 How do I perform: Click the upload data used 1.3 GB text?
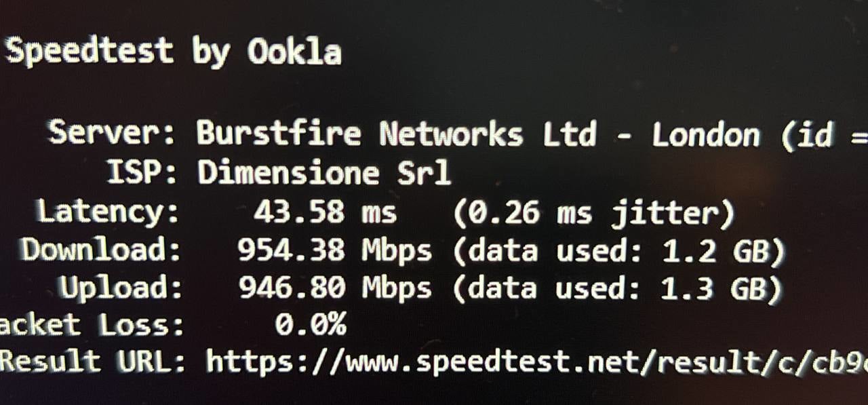click(x=618, y=290)
